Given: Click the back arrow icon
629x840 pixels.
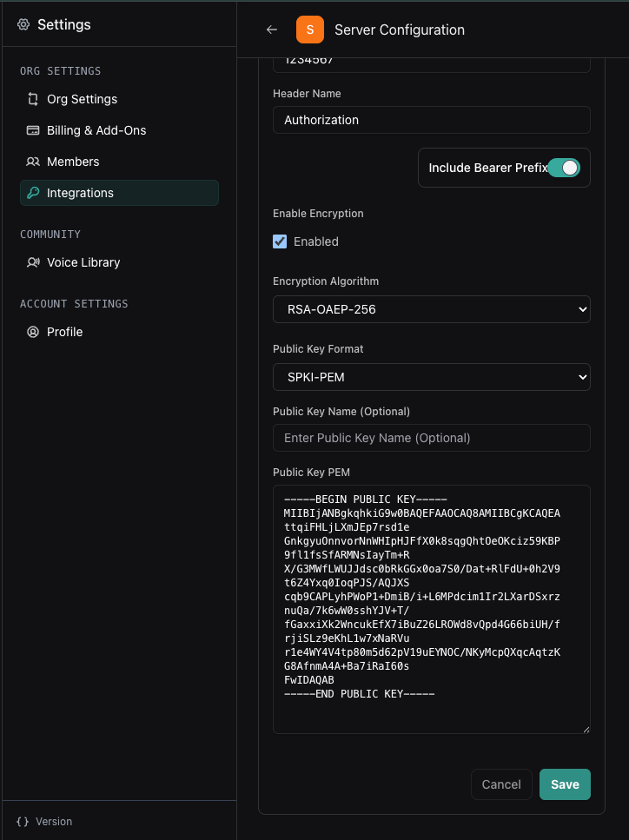Looking at the screenshot, I should pyautogui.click(x=272, y=30).
